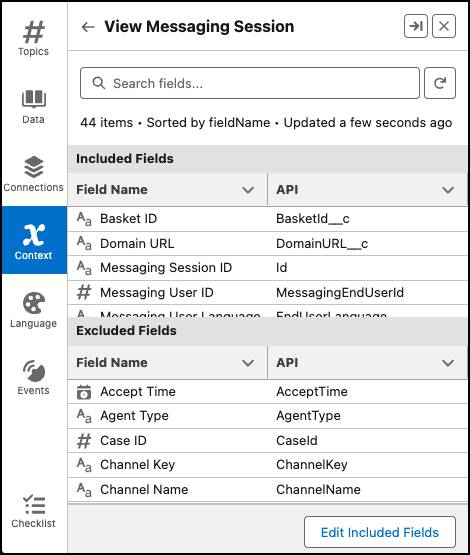Image resolution: width=470 pixels, height=555 pixels.
Task: Open Included Fields API column menu
Action: pyautogui.click(x=448, y=190)
